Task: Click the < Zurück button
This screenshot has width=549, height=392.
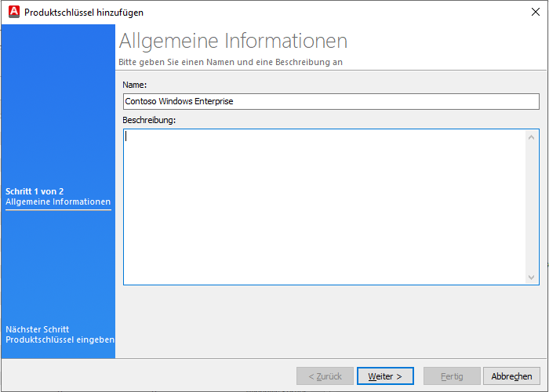Action: [x=325, y=376]
